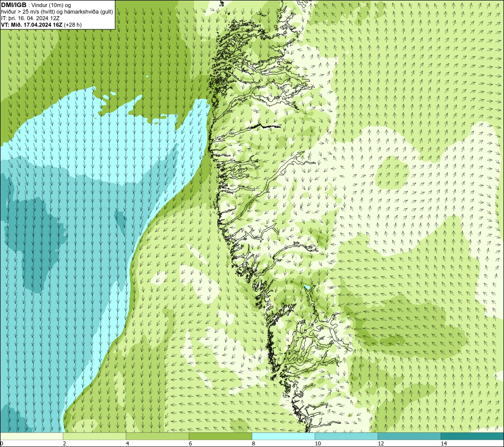The image size is (504, 447).
Task: Click the '10' label on the legend scale
Action: click(x=318, y=444)
